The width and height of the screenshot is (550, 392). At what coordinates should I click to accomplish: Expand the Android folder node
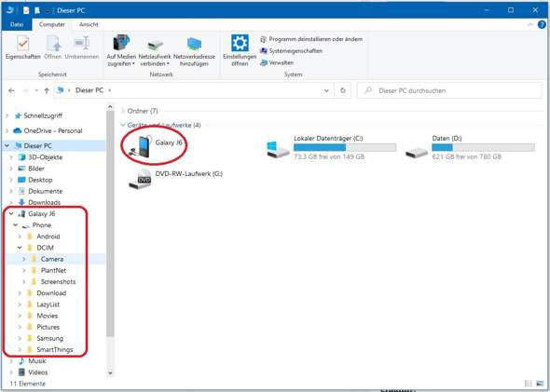(20, 237)
